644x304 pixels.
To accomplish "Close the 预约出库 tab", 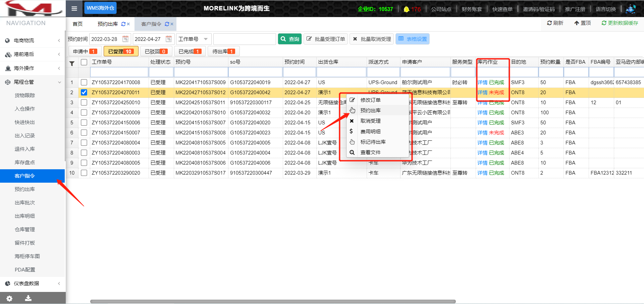I will 128,24.
